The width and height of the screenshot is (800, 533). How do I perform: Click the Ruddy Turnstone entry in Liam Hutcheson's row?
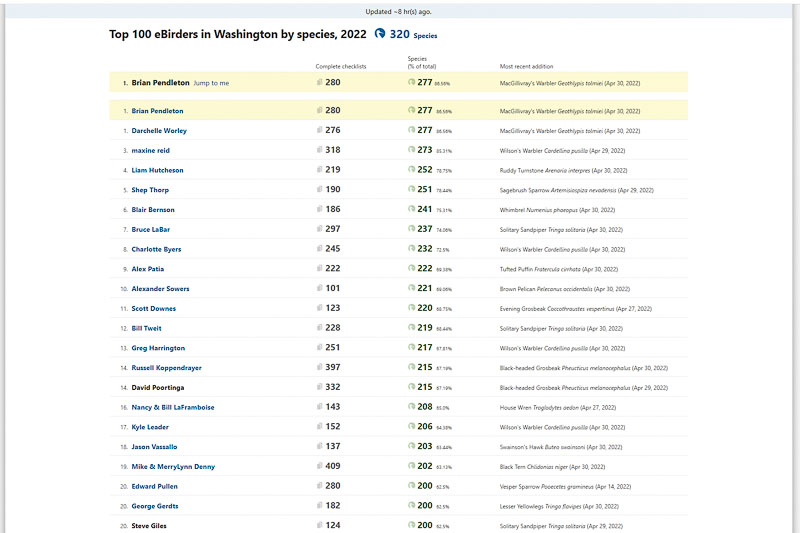[563, 171]
